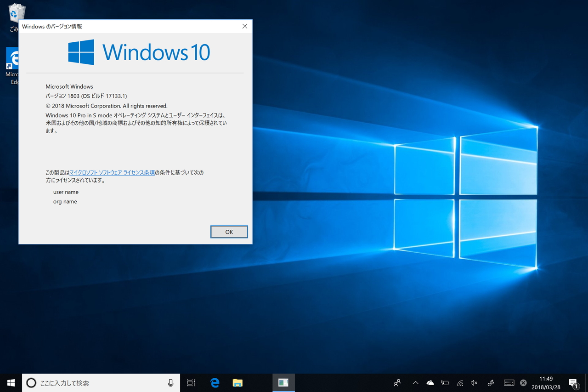Switch to the Windows version info window

(x=283, y=382)
